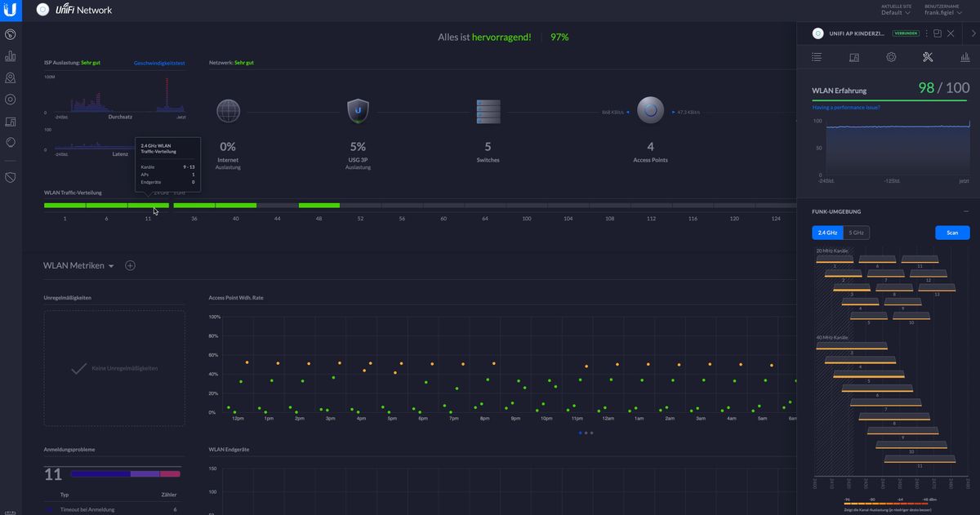Open the Map icon in sidebar
This screenshot has height=515, width=980.
point(11,78)
